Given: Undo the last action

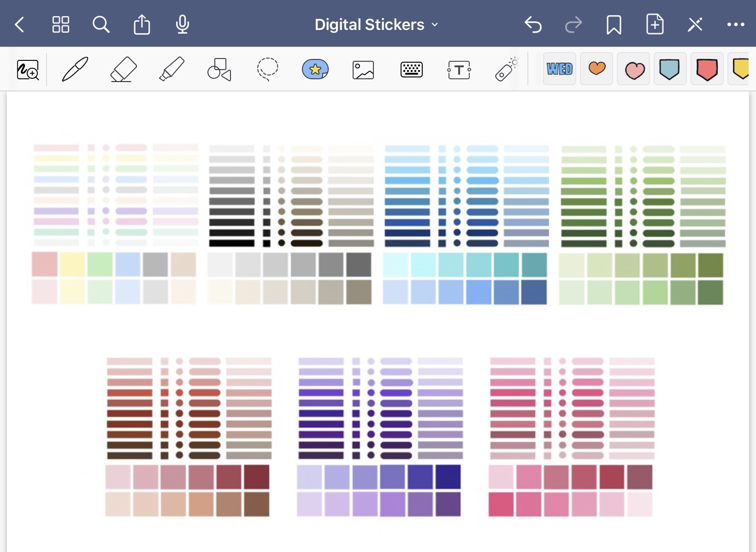Looking at the screenshot, I should click(x=533, y=24).
